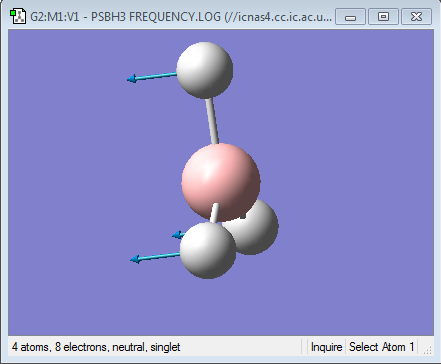
Task: Click the displacement arrow on the front lower hydrogen
Action: click(155, 257)
